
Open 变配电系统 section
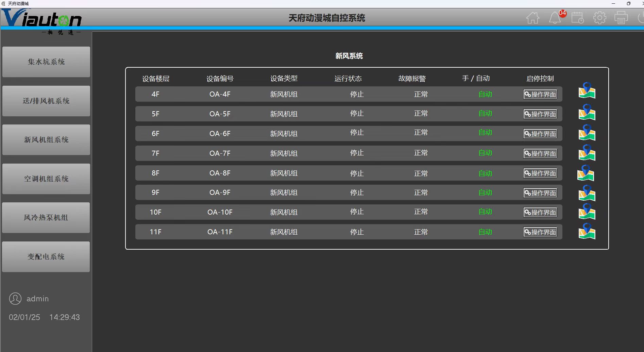(x=46, y=257)
